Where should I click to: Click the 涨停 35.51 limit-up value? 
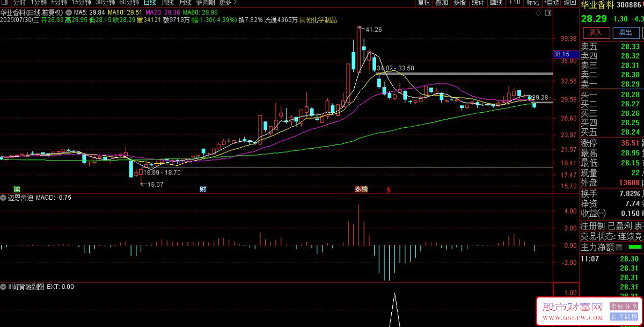(630, 143)
